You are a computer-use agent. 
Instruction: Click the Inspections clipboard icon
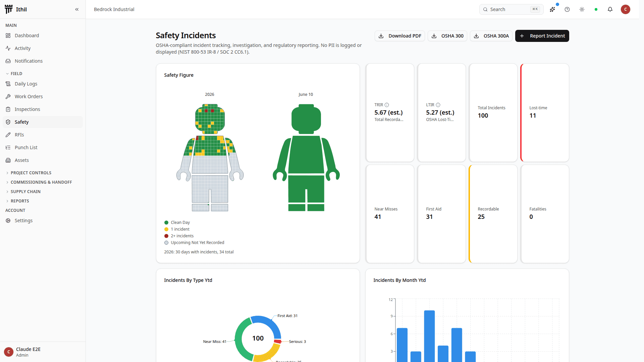pyautogui.click(x=8, y=109)
